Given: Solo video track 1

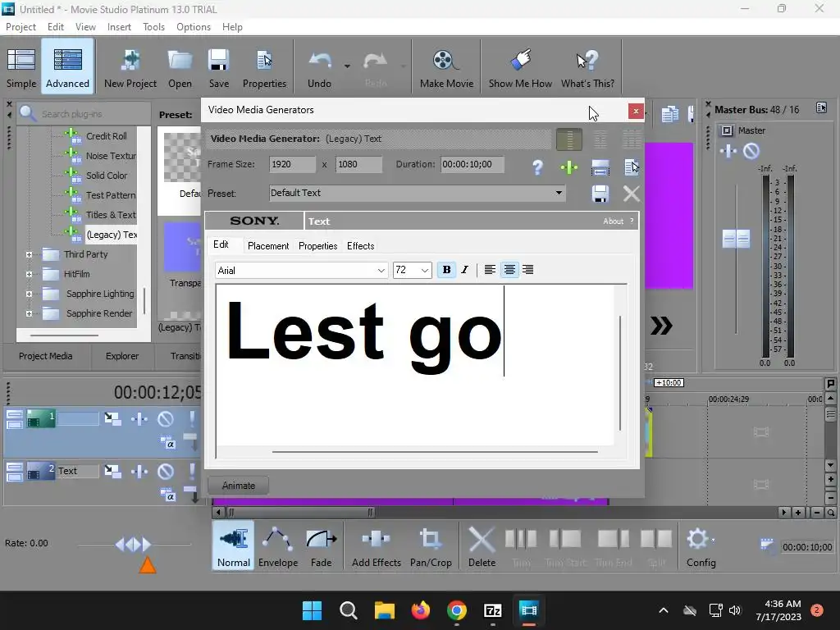Looking at the screenshot, I should [192, 419].
